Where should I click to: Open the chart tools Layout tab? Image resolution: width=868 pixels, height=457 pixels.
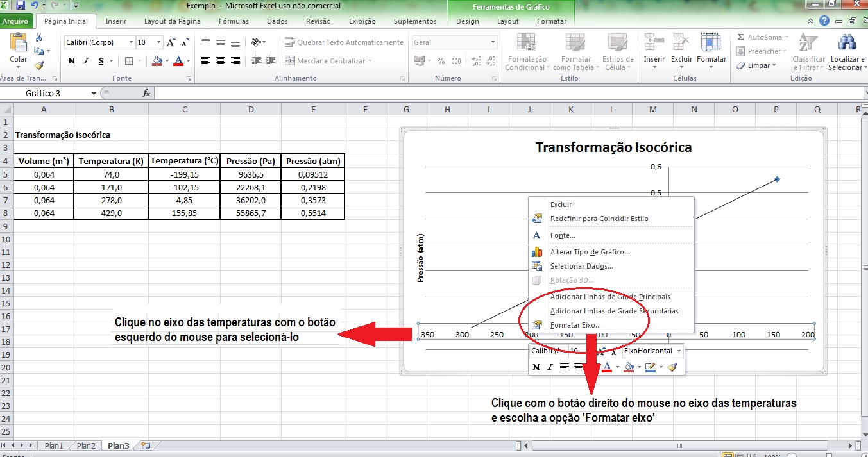(508, 21)
